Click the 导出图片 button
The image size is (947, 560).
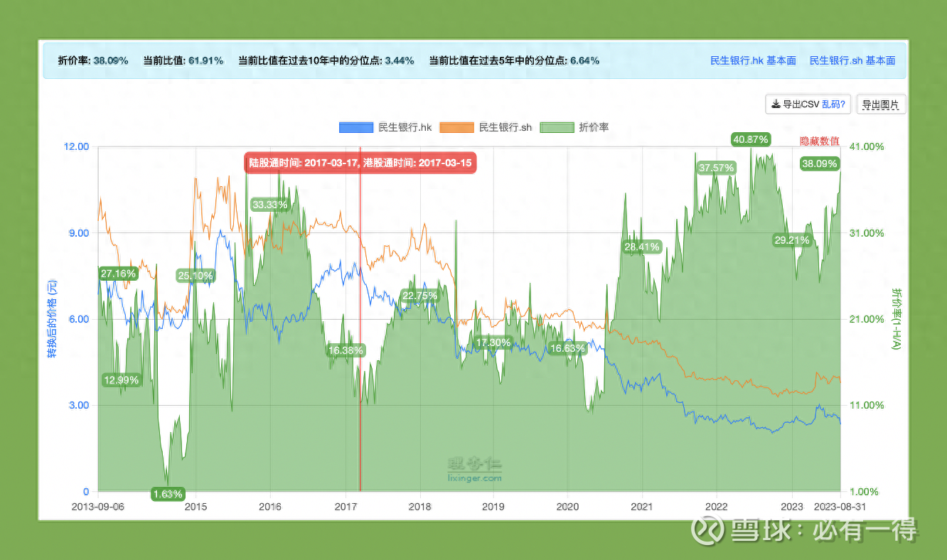(881, 104)
